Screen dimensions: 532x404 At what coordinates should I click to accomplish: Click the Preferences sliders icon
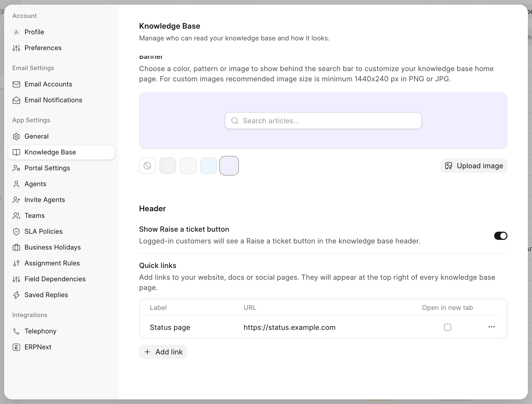16,48
